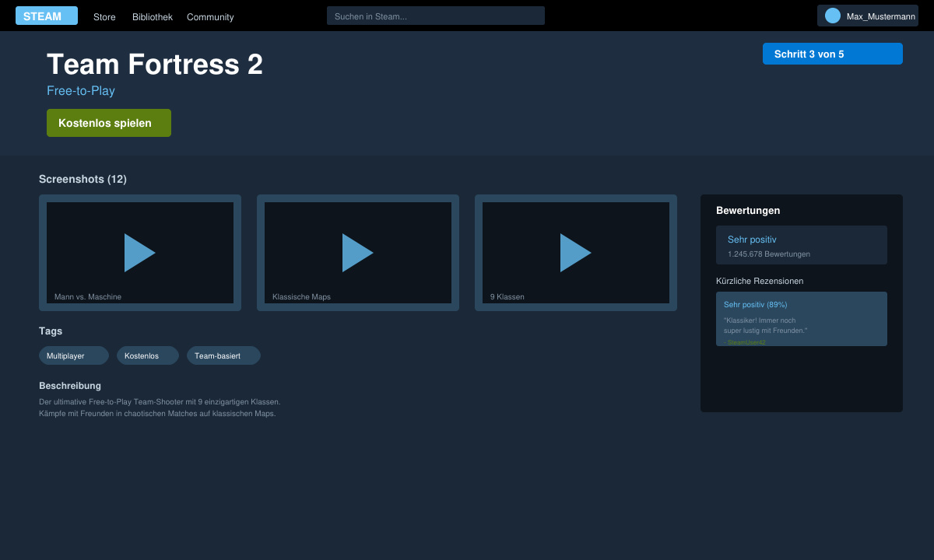Click the STEAM logo button
Image resolution: width=934 pixels, height=560 pixels.
click(47, 16)
